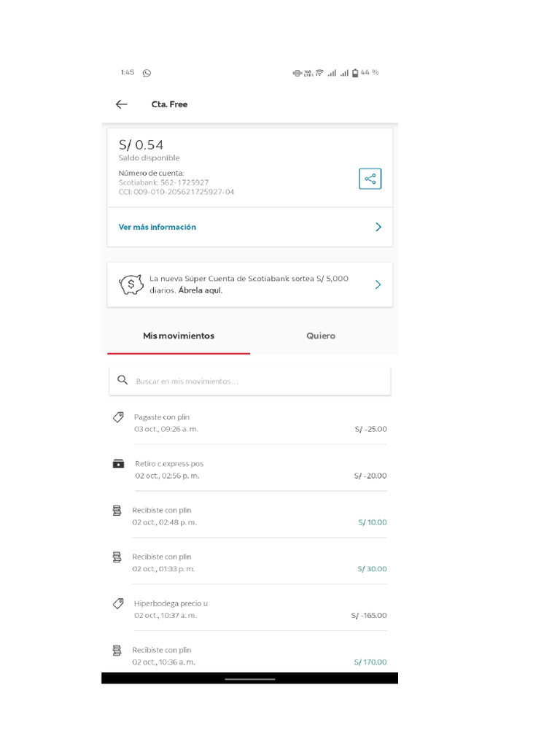Tap the piggy bank Súper Cuenta icon
This screenshot has height=747, width=560.
coord(131,285)
